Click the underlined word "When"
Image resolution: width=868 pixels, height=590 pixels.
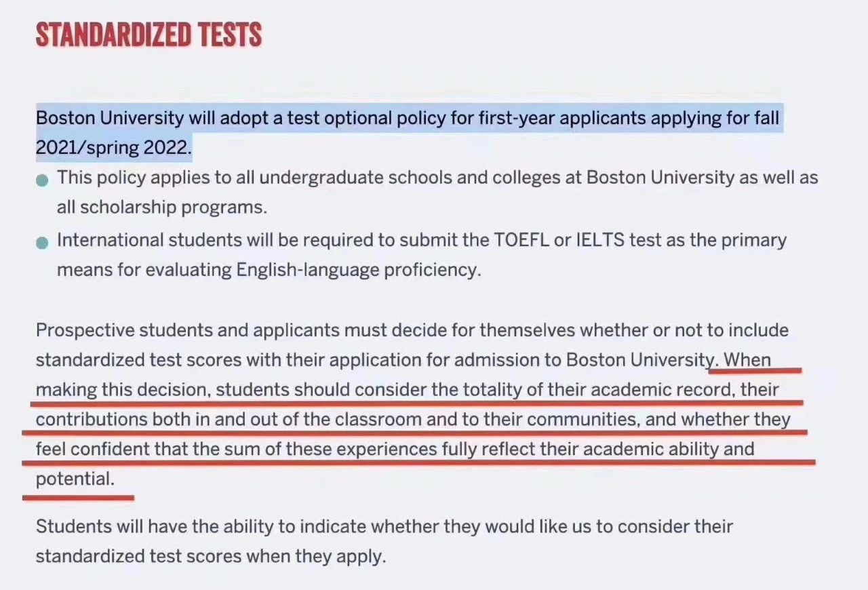tap(747, 359)
